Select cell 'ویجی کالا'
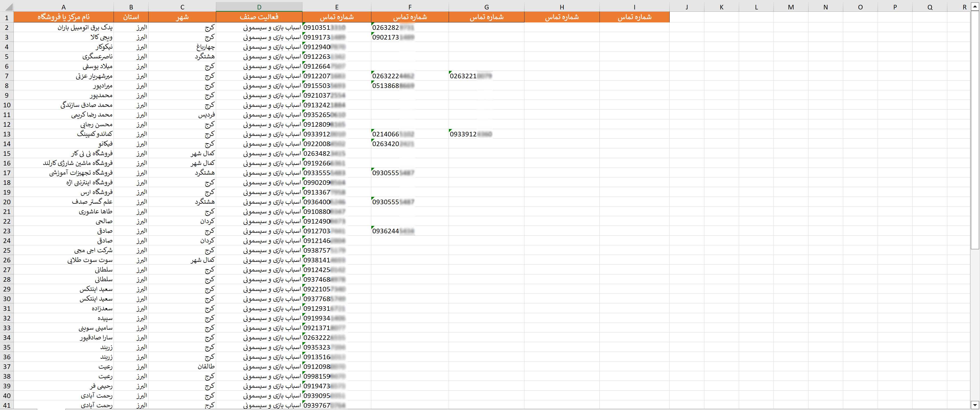980x410 pixels. pos(64,37)
